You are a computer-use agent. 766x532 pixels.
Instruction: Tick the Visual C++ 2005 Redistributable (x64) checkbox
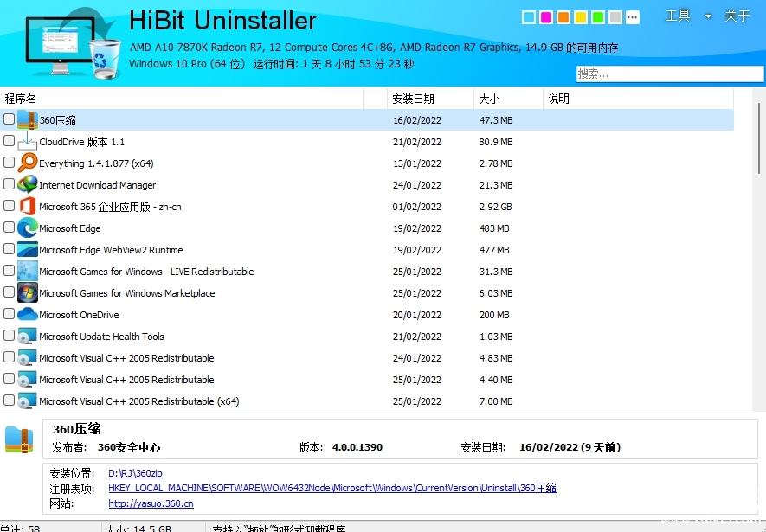coord(9,400)
